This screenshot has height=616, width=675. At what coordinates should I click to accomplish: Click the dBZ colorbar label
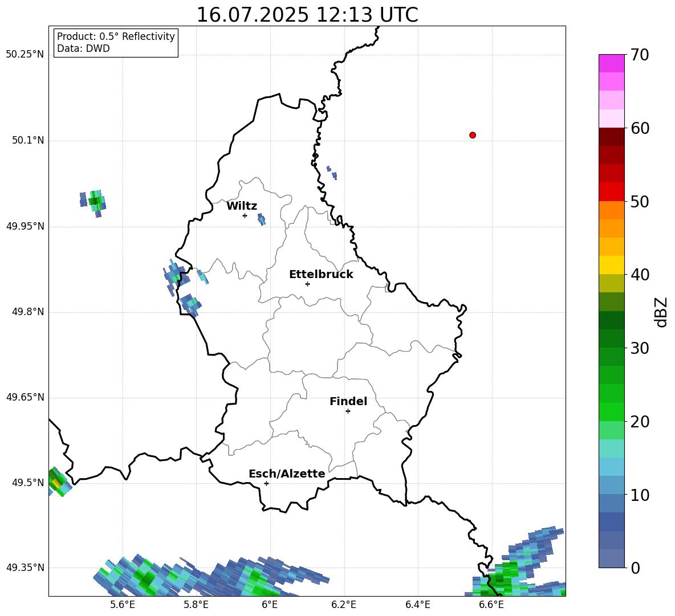coord(661,312)
